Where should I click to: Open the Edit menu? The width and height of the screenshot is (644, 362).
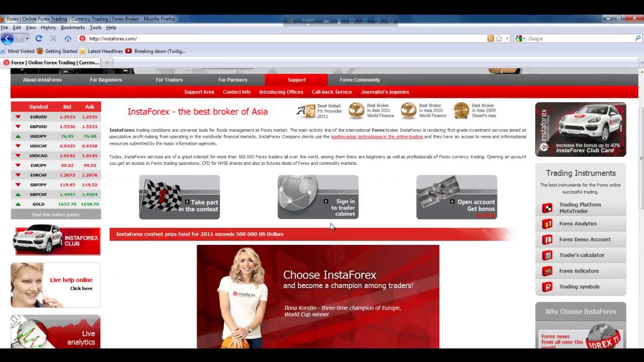[x=17, y=28]
